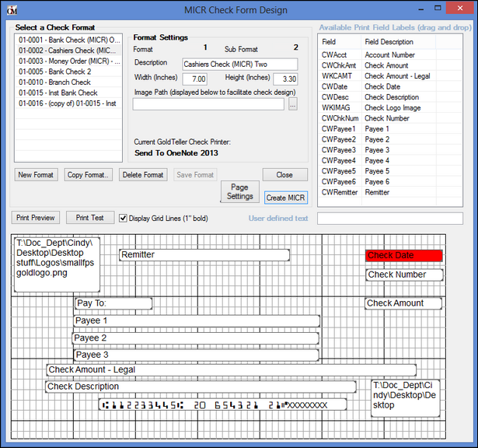The image size is (478, 448).
Task: Select the CWAcct Account Number row
Action: click(x=390, y=55)
